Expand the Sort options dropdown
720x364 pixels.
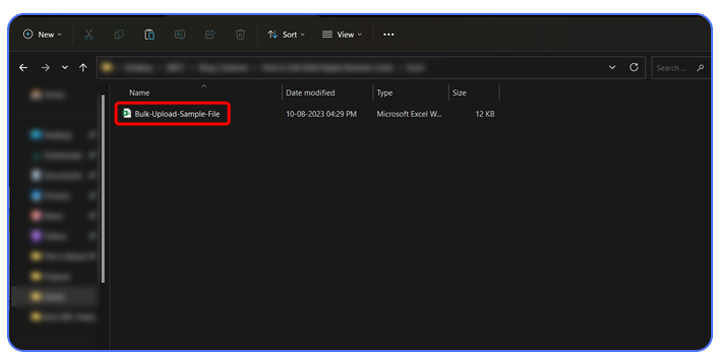(286, 34)
